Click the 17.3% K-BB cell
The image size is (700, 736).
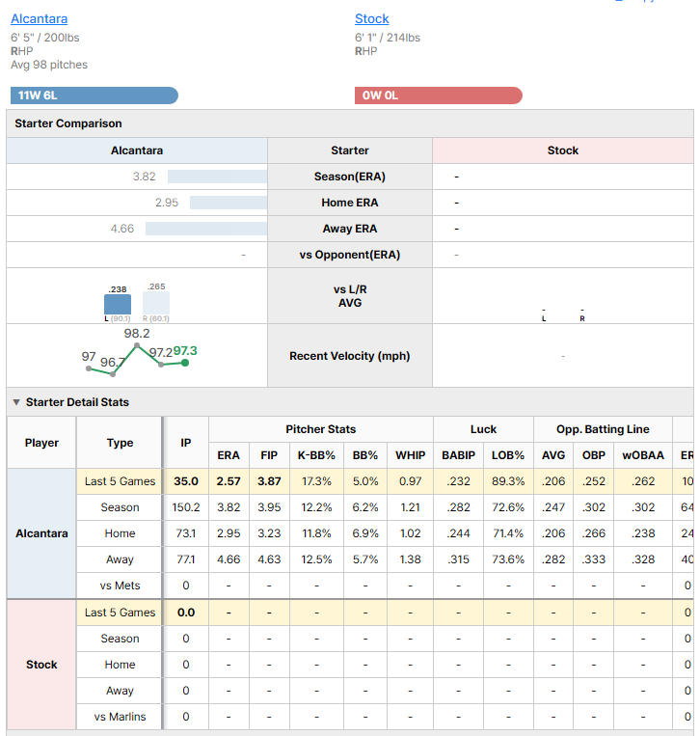pos(316,481)
